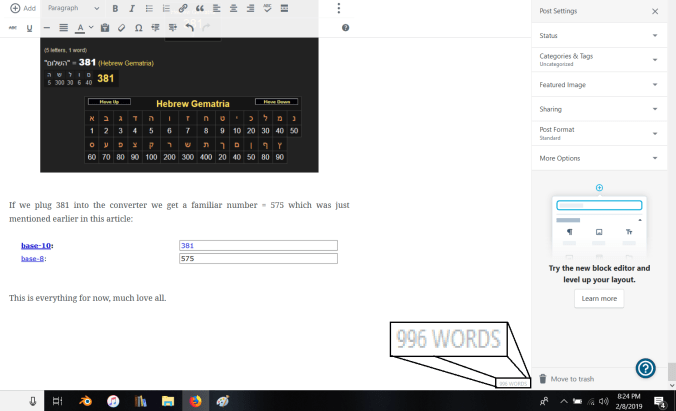
Task: Apply italic formatting to text
Action: pos(131,8)
